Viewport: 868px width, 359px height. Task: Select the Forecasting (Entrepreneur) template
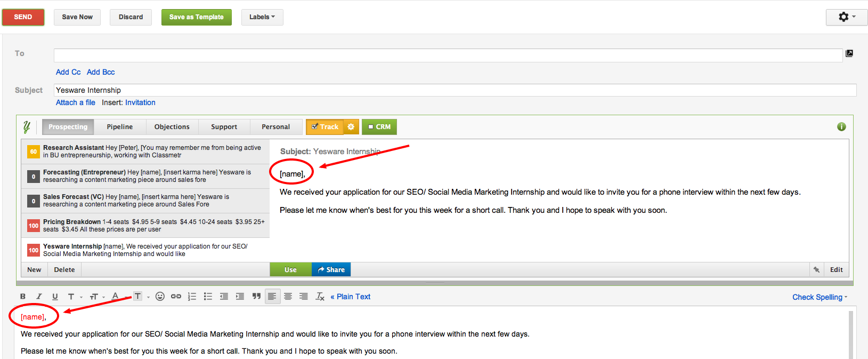(x=145, y=176)
